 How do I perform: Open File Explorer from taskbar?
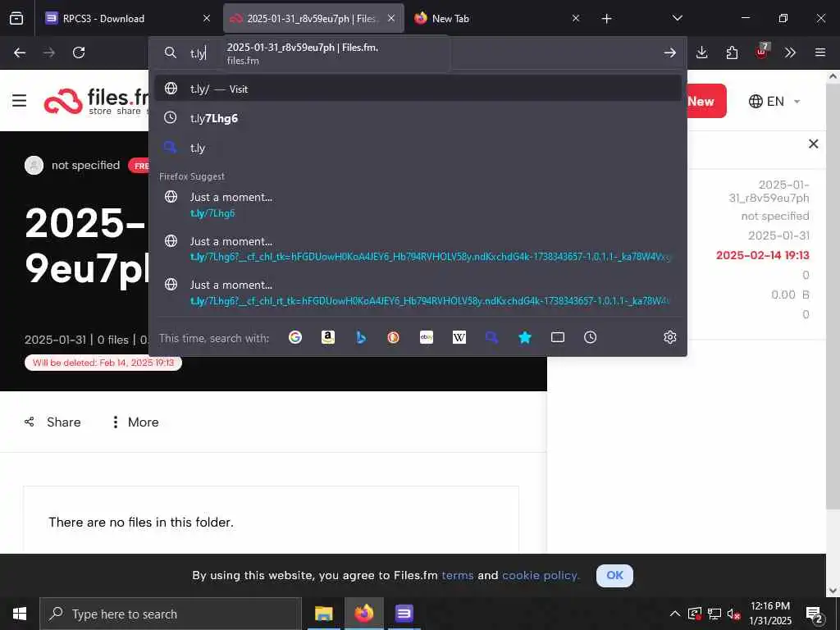(x=323, y=614)
